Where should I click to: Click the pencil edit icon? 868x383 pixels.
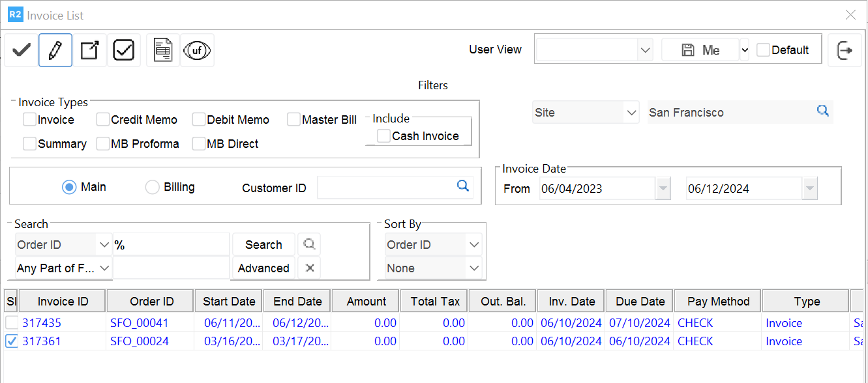[55, 51]
